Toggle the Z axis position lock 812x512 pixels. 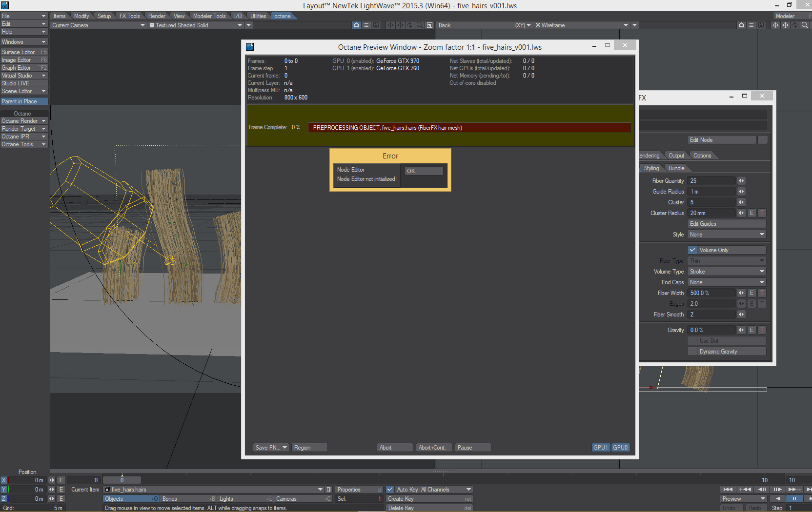tap(4, 499)
